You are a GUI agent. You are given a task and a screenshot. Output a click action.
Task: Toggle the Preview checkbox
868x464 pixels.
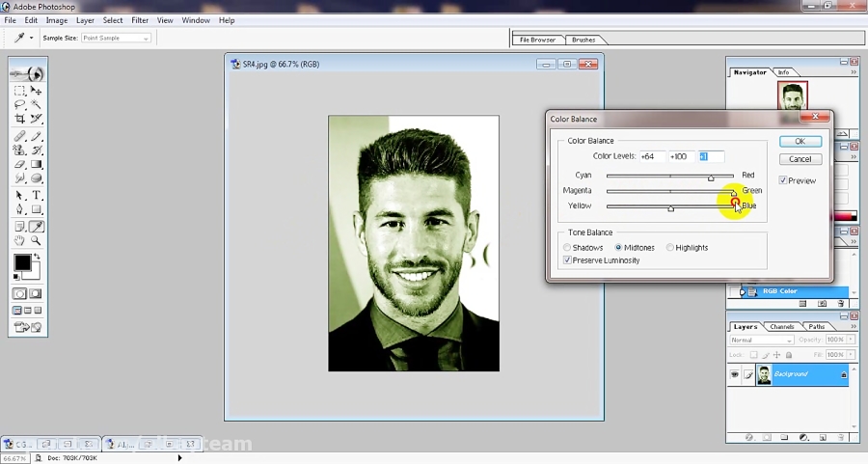coord(783,180)
